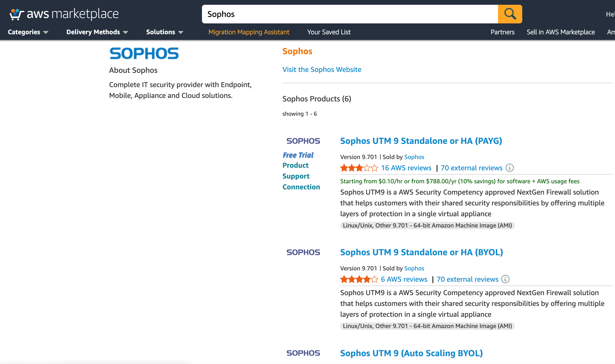
Task: Open Sophos UTM 9 (Auto Scaling BYOL)
Action: click(411, 353)
